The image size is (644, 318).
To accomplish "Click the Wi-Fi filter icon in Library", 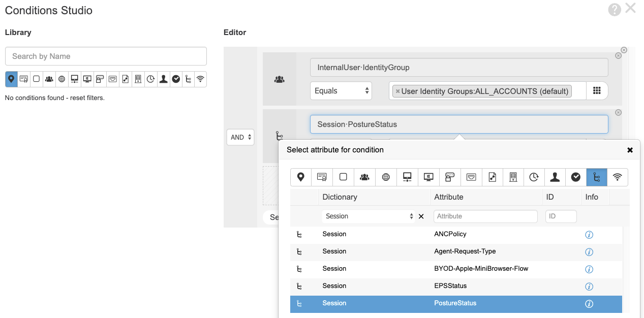I will point(200,79).
